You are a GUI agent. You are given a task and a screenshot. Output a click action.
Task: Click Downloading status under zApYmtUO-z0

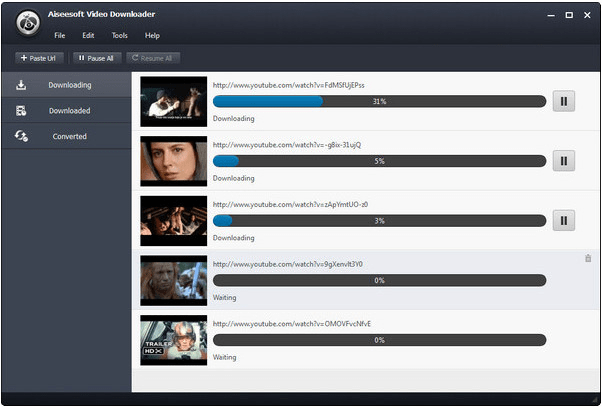click(x=233, y=238)
